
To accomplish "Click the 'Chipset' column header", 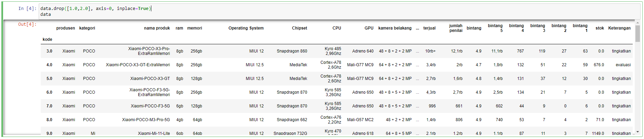I will (300, 28).
